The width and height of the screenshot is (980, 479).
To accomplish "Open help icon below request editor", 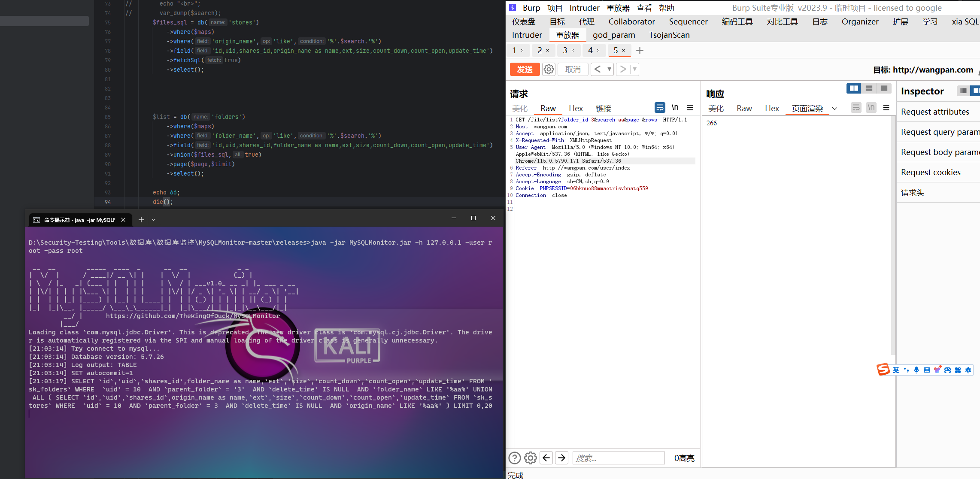I will click(515, 458).
